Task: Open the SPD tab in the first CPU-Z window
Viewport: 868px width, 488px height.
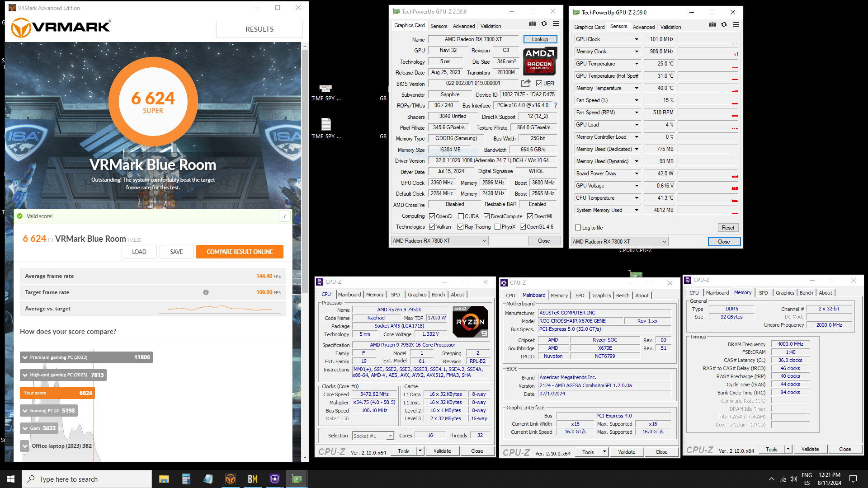Action: [396, 295]
